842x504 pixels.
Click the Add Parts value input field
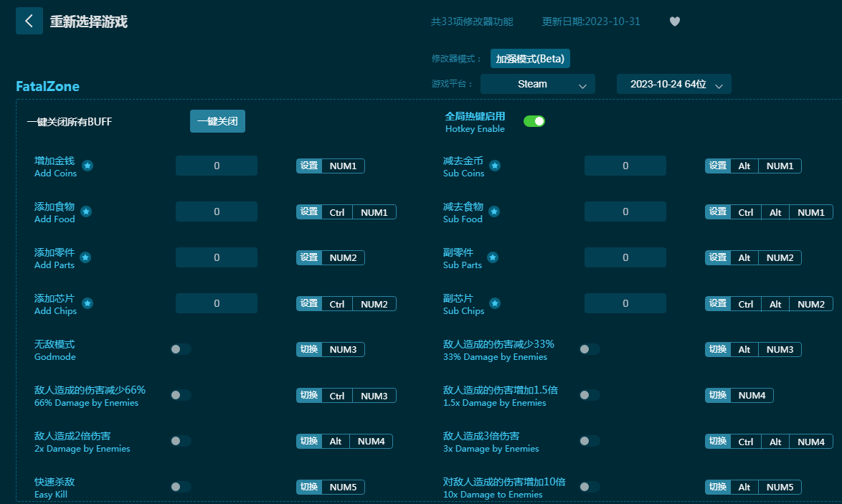click(x=217, y=257)
